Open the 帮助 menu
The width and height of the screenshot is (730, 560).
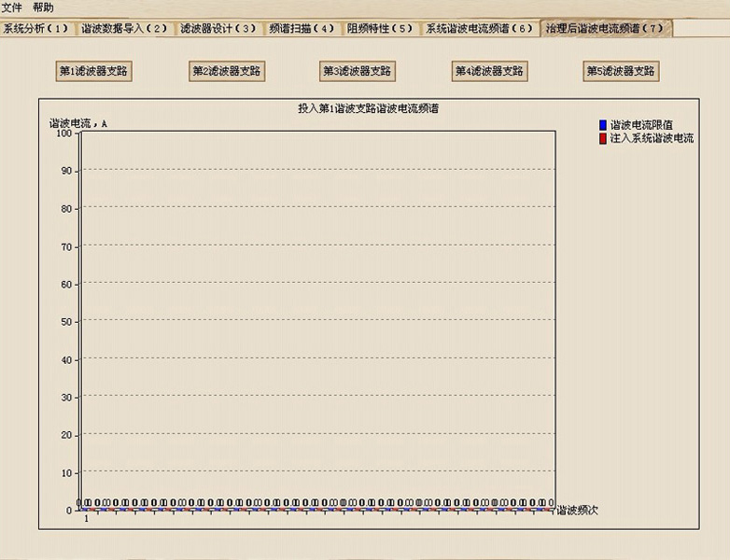[44, 7]
